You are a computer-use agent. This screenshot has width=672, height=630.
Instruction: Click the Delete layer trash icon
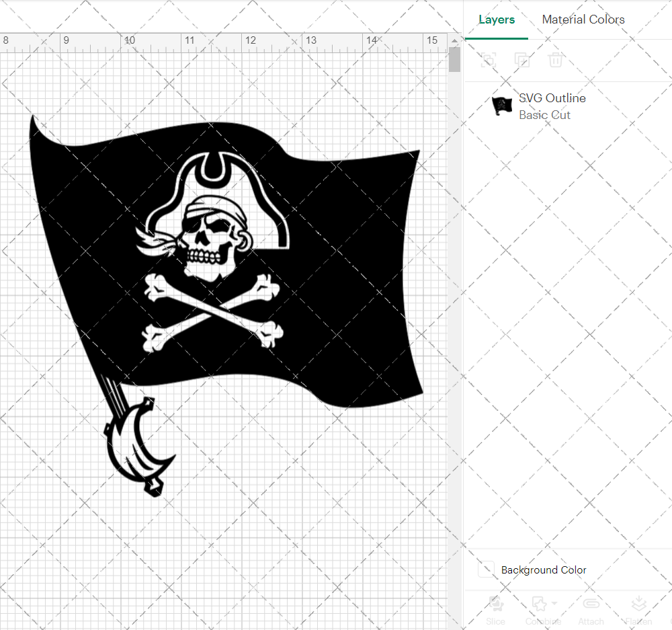tap(556, 60)
